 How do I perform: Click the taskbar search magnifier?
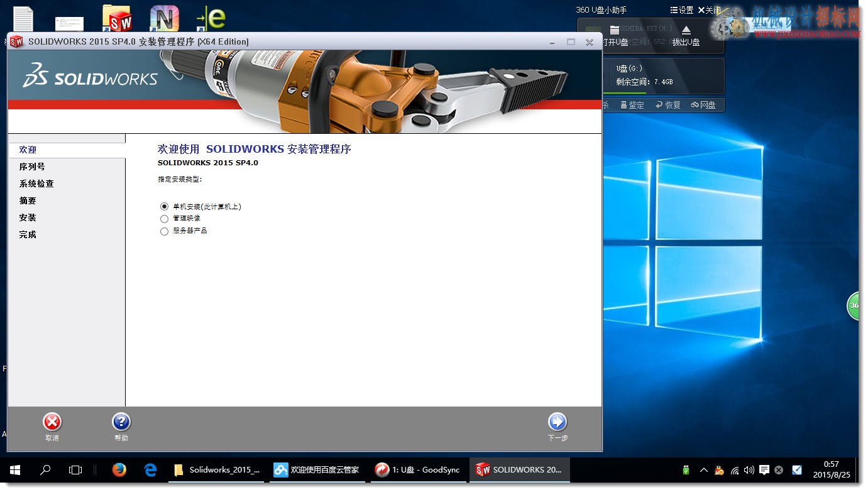tap(45, 470)
